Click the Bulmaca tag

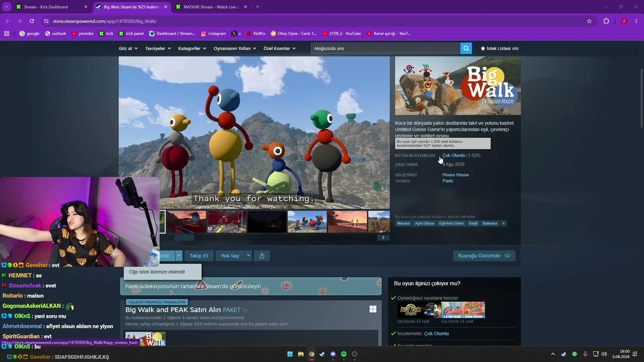490,223
